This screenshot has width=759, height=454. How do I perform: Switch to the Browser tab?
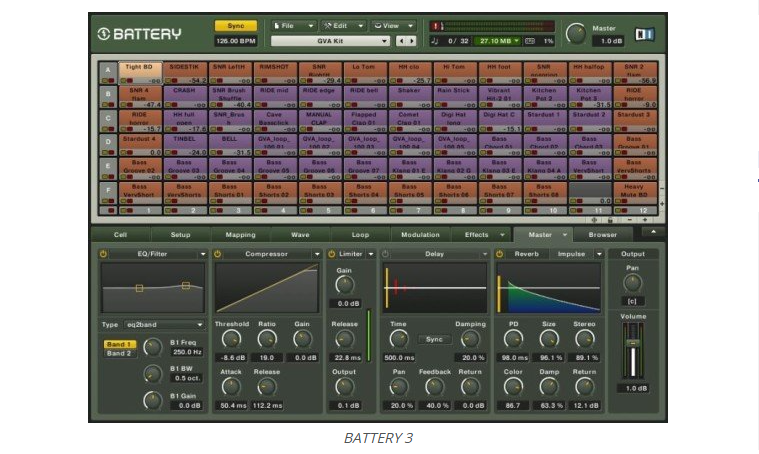click(x=603, y=235)
